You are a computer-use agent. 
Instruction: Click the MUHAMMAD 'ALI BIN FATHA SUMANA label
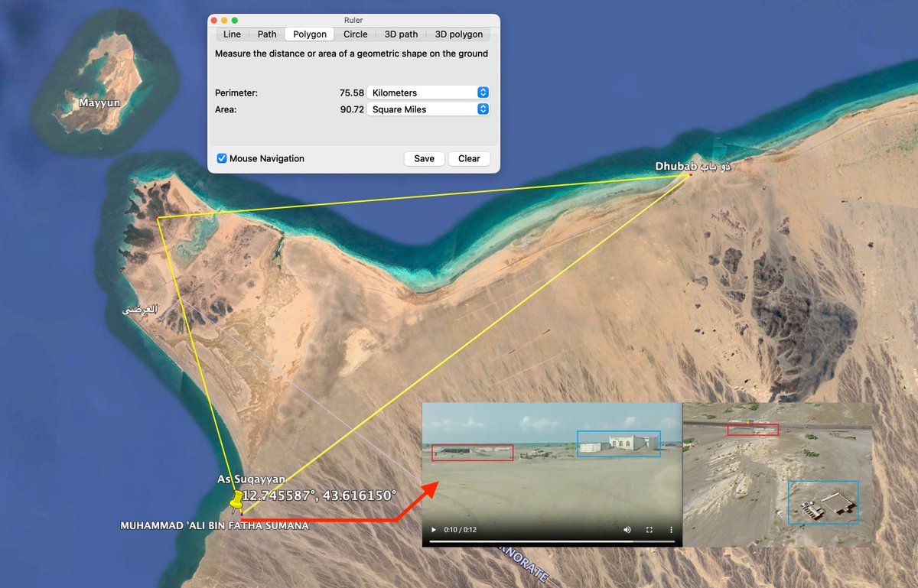click(x=215, y=526)
